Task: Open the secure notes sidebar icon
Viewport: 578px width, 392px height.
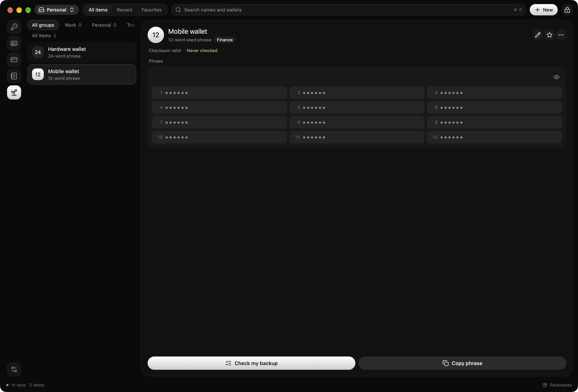Action: [14, 76]
